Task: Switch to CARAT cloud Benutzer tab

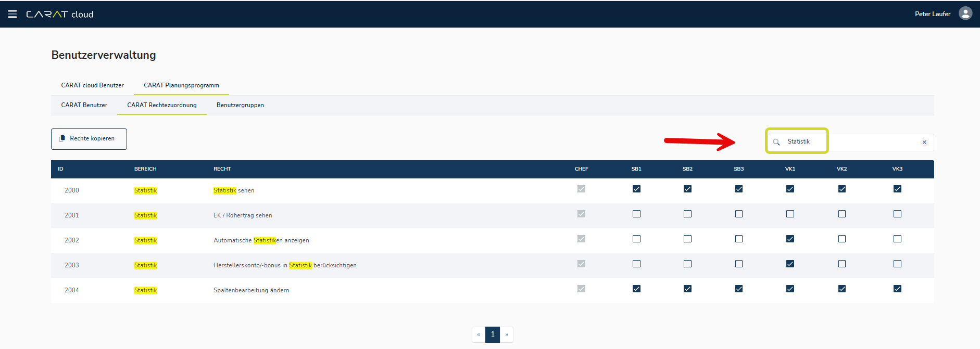Action: coord(93,85)
